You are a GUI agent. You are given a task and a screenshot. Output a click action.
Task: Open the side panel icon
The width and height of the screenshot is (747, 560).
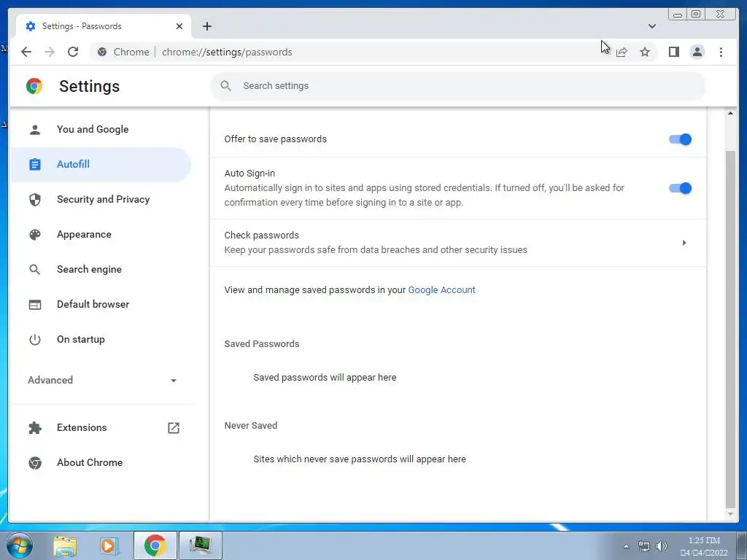coord(673,52)
